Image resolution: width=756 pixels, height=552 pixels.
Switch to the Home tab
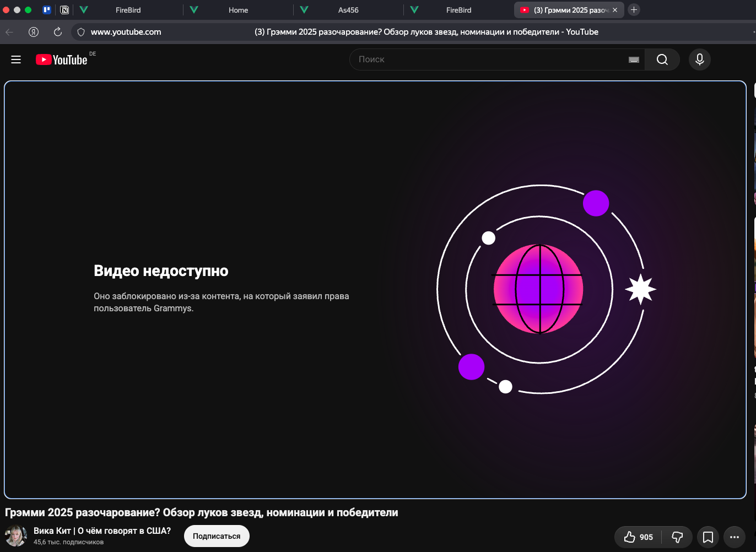coord(238,10)
